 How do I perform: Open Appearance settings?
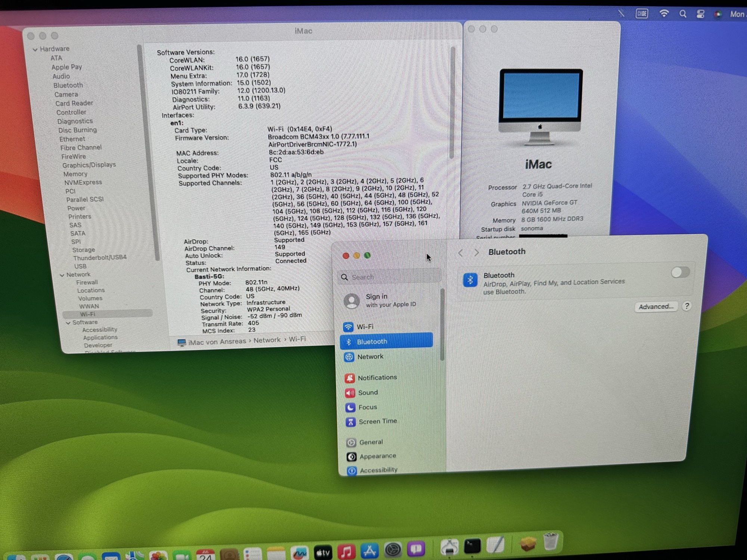click(x=377, y=456)
